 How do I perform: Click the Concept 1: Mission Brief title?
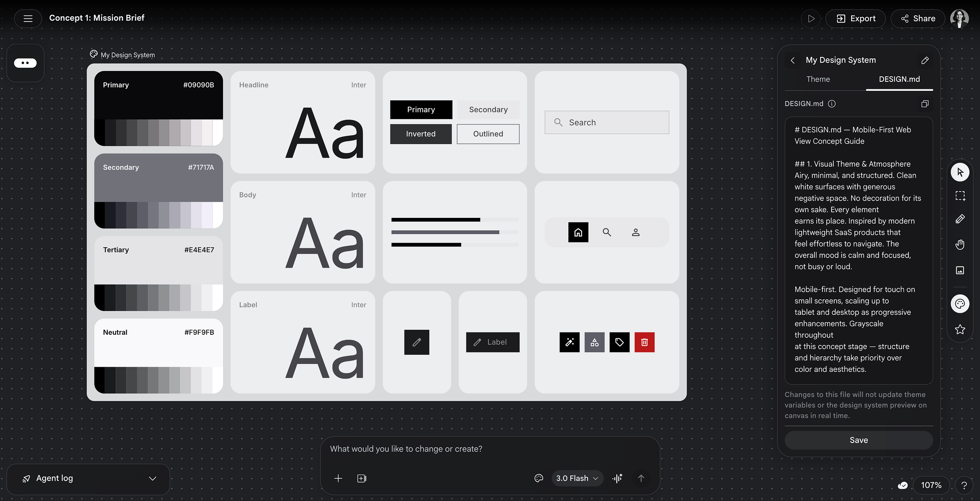tap(96, 18)
